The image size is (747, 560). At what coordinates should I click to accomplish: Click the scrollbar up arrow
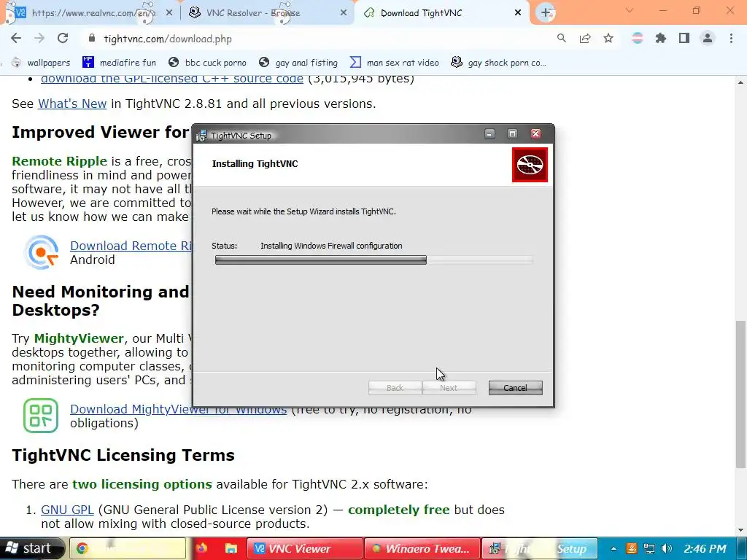click(x=740, y=82)
